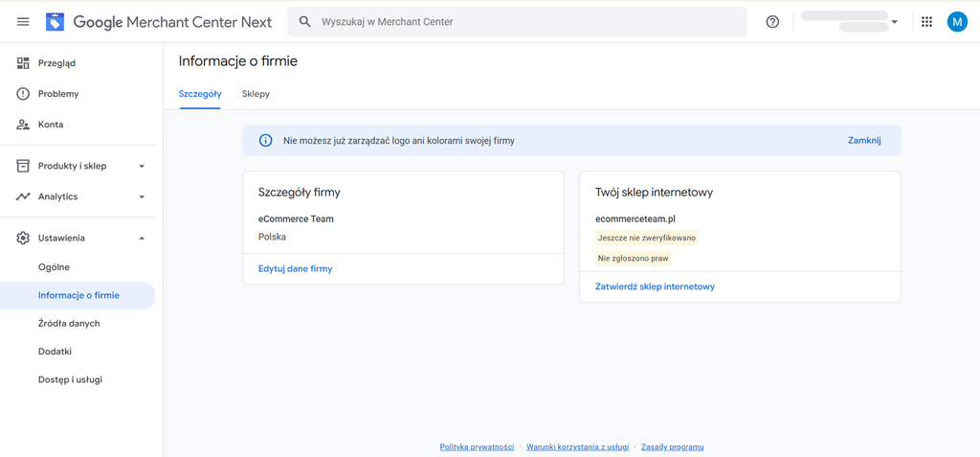Dismiss banner with Zamknij button

[x=864, y=140]
